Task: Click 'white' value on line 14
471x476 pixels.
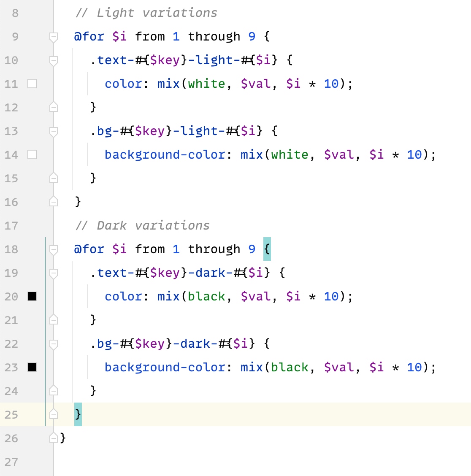Action: [x=290, y=155]
